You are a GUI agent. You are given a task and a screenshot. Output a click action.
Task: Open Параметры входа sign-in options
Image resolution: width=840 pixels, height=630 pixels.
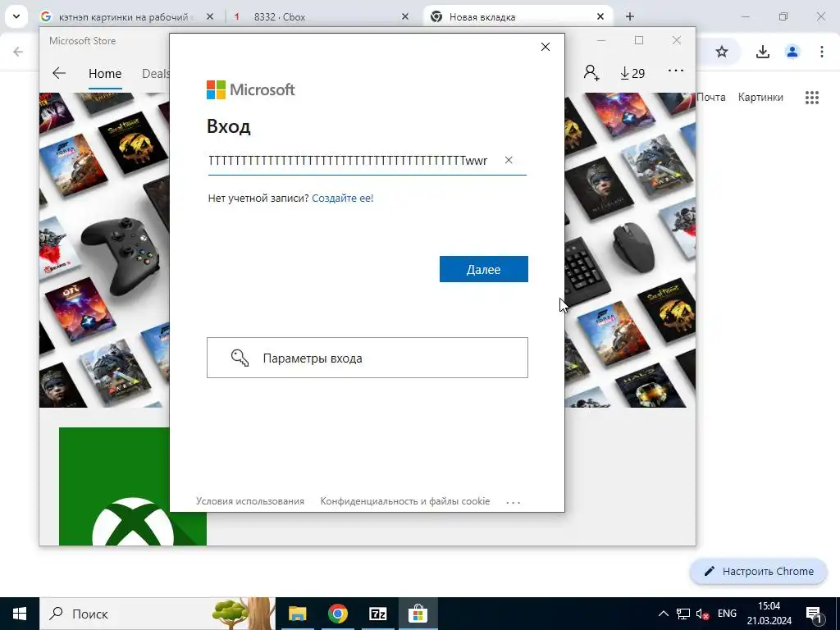[367, 358]
